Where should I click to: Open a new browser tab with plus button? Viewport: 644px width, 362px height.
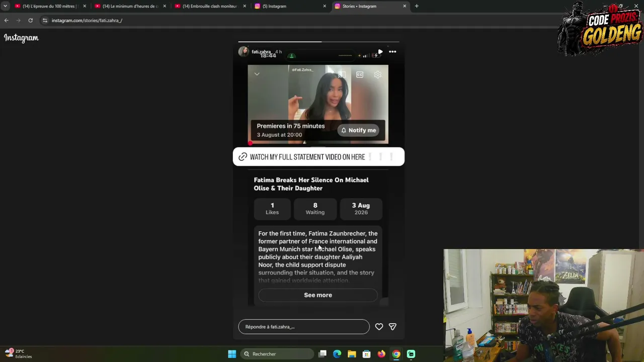point(417,6)
